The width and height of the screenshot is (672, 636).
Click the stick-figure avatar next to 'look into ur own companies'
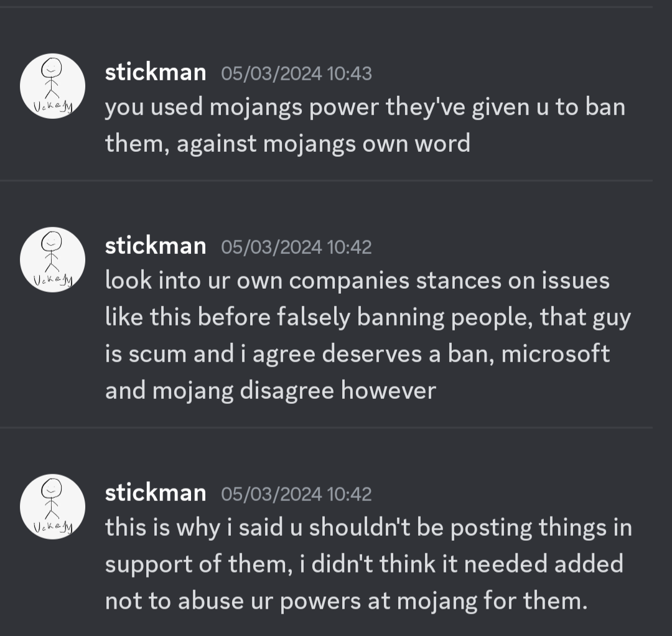[x=52, y=260]
